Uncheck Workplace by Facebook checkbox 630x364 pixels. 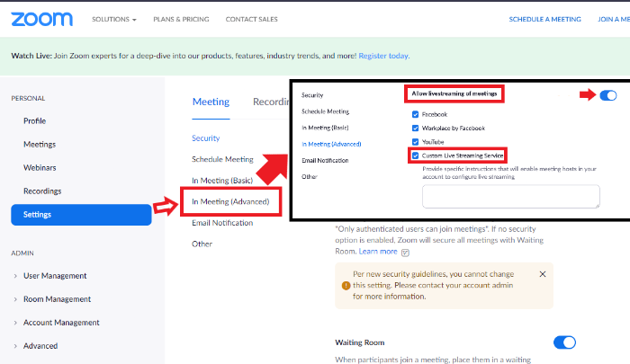pyautogui.click(x=416, y=128)
